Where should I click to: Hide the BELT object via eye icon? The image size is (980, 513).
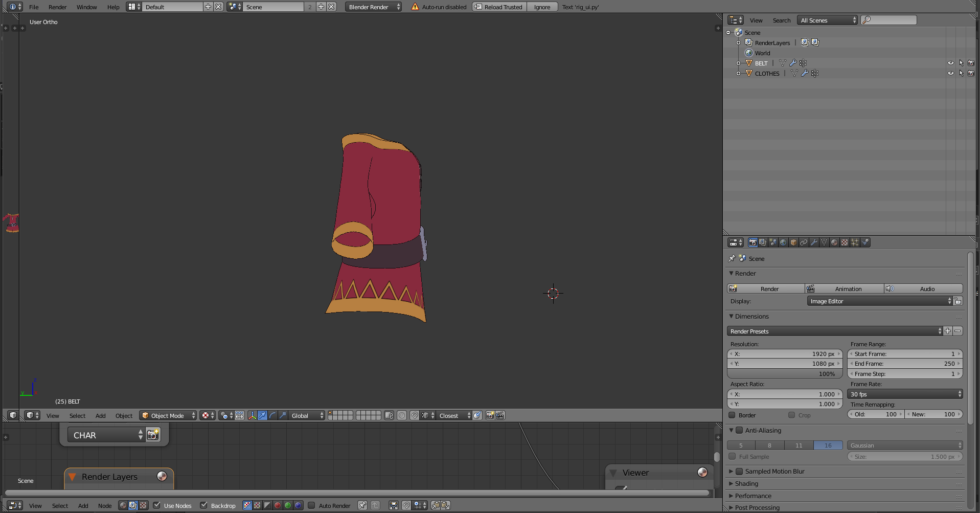[950, 63]
